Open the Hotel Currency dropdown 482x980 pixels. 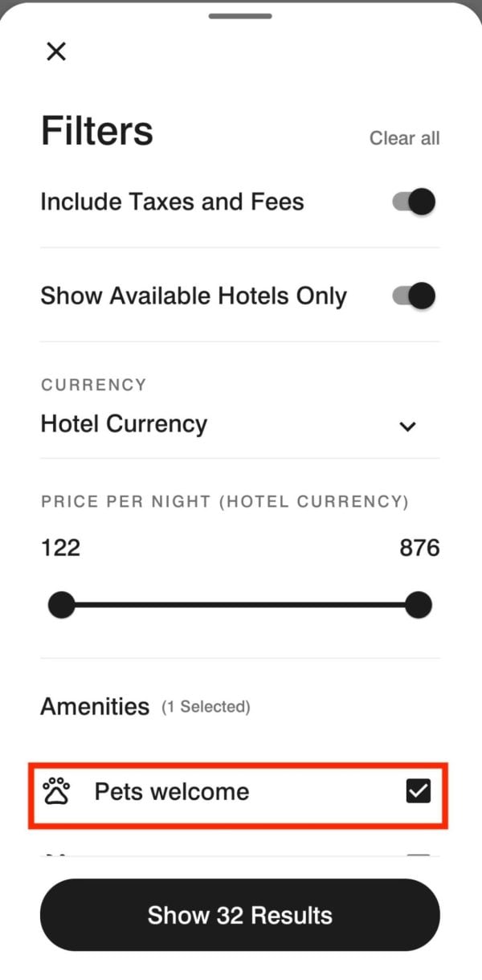point(239,424)
